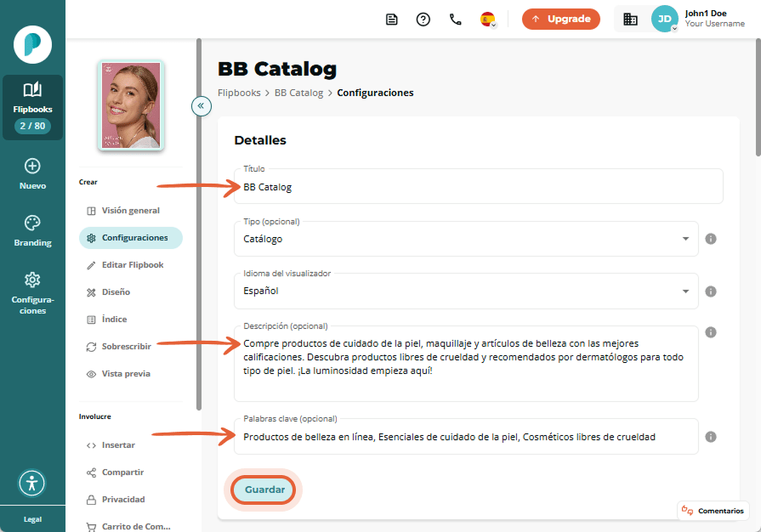Click John1 Doe username text
The image size is (761, 532).
click(706, 14)
